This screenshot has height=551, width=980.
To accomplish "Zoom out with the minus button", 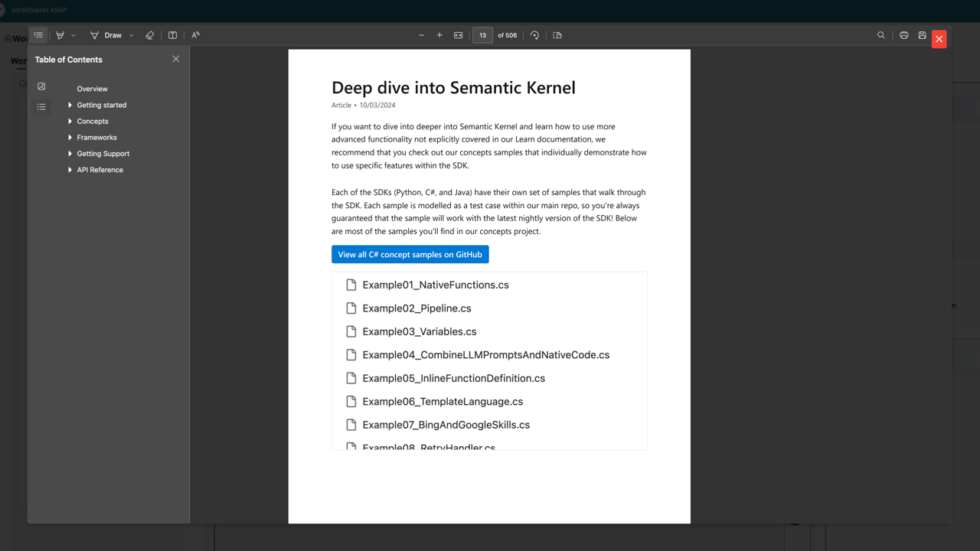I will [x=421, y=35].
